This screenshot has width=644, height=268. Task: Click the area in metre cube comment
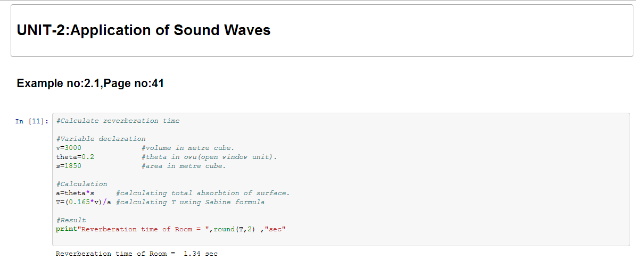point(184,166)
